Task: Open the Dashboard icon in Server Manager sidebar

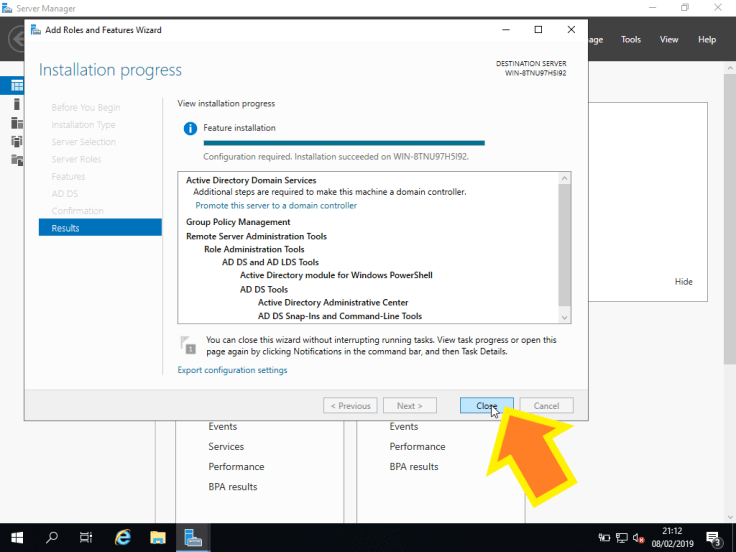Action: tap(17, 86)
